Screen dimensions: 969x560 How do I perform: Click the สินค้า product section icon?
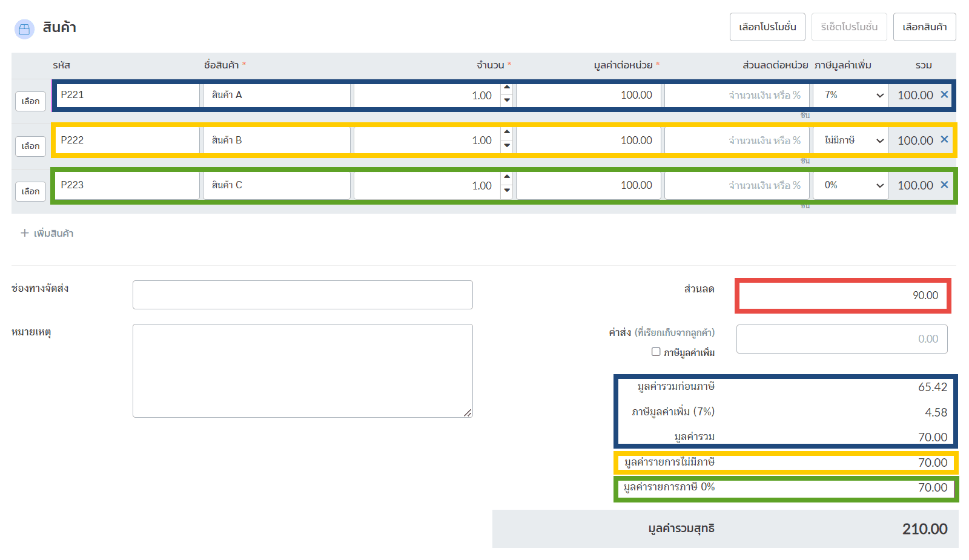pos(24,28)
